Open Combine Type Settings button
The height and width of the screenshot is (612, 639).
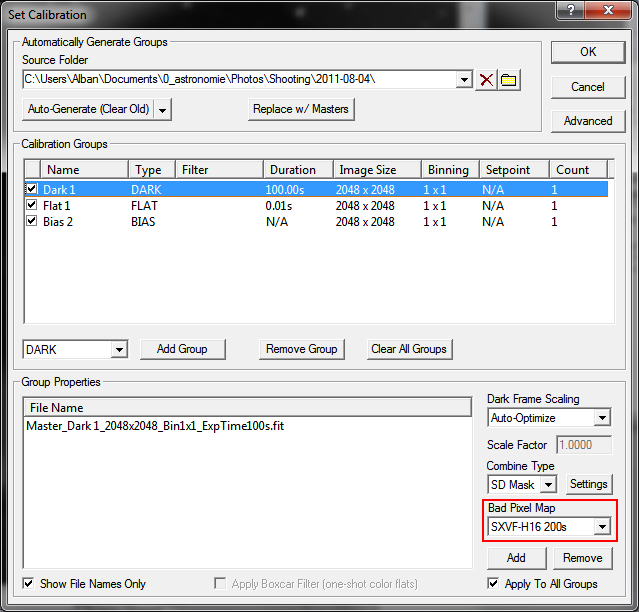click(x=589, y=484)
